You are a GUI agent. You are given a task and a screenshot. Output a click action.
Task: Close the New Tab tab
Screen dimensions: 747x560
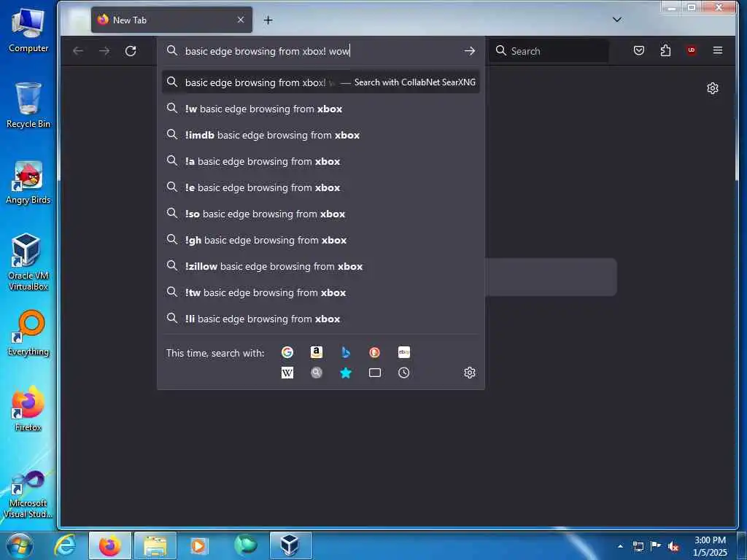click(x=241, y=20)
